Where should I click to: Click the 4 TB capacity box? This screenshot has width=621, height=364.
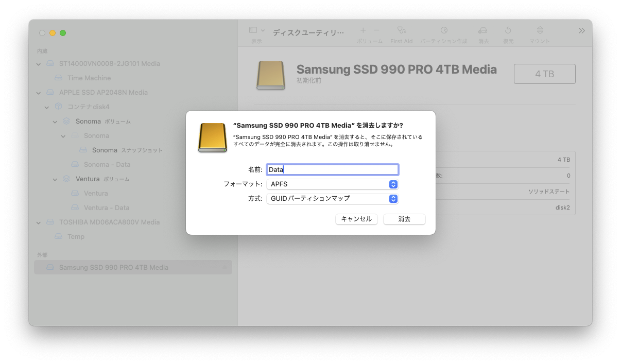pos(544,74)
